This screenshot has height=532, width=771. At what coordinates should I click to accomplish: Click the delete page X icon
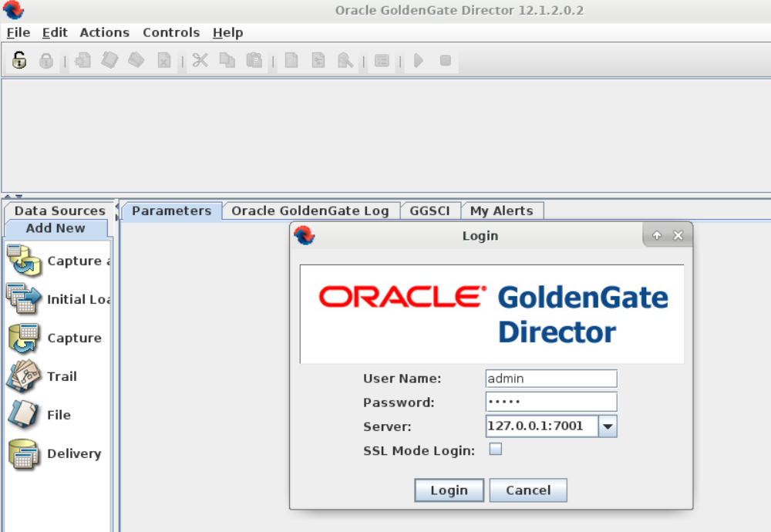click(x=163, y=60)
